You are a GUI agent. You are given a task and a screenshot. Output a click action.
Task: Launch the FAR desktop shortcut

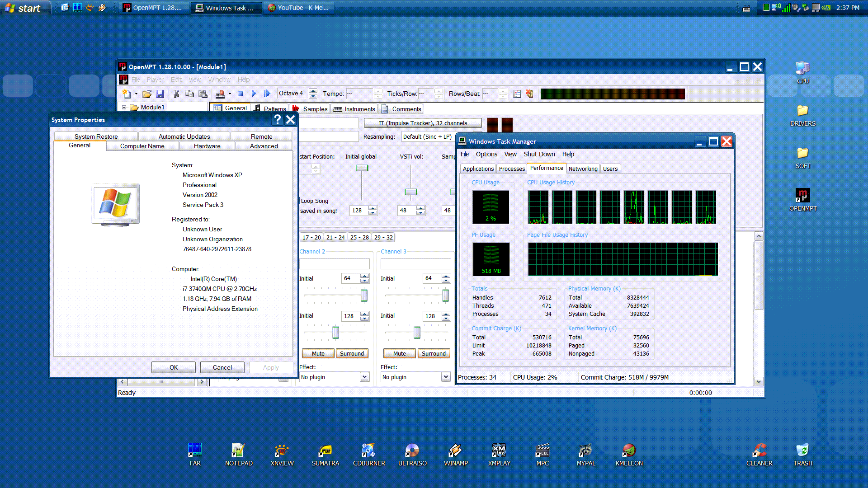pyautogui.click(x=195, y=455)
